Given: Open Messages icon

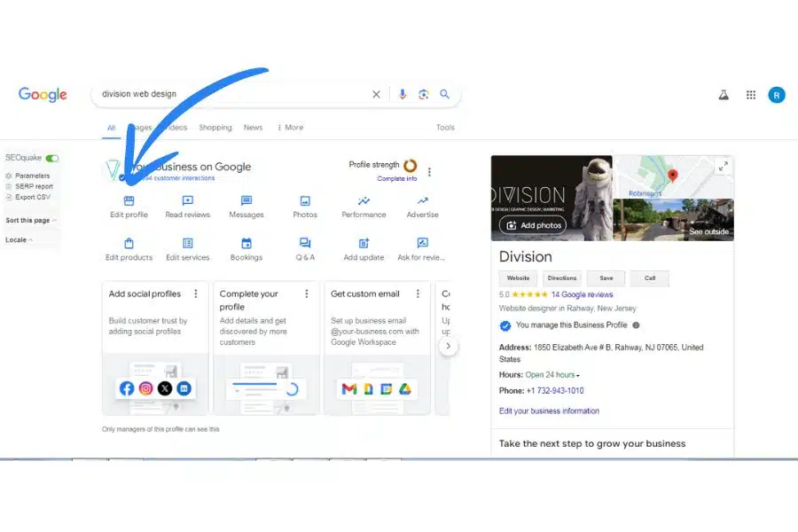Looking at the screenshot, I should click(x=246, y=200).
